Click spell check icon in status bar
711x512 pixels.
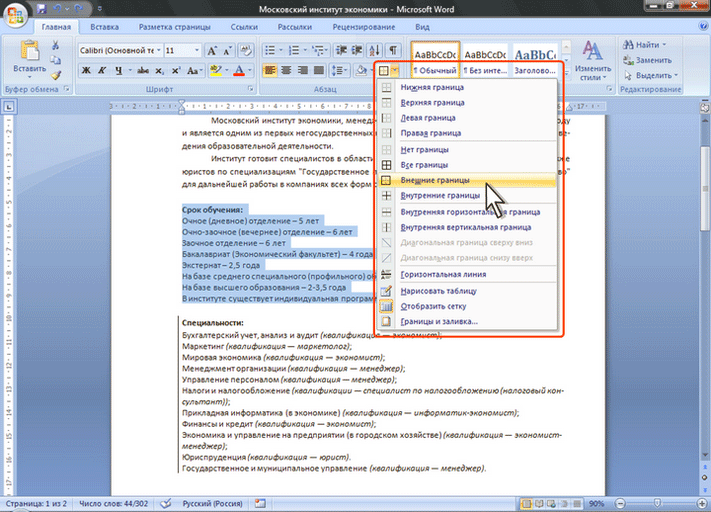(x=166, y=503)
